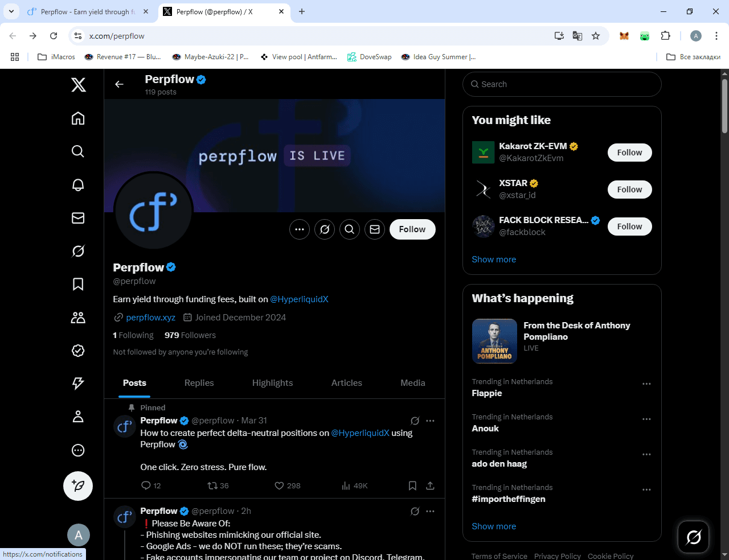Open Profile person icon in sidebar

pyautogui.click(x=78, y=417)
